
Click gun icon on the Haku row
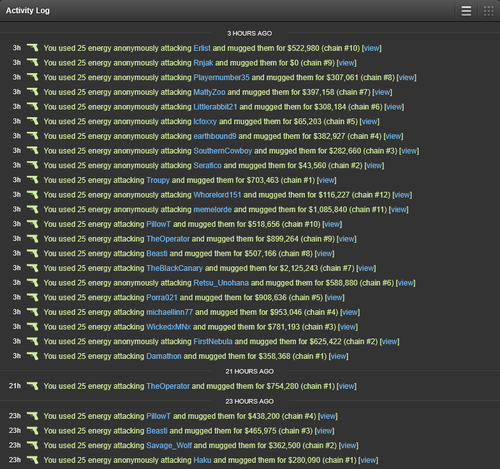click(x=33, y=460)
